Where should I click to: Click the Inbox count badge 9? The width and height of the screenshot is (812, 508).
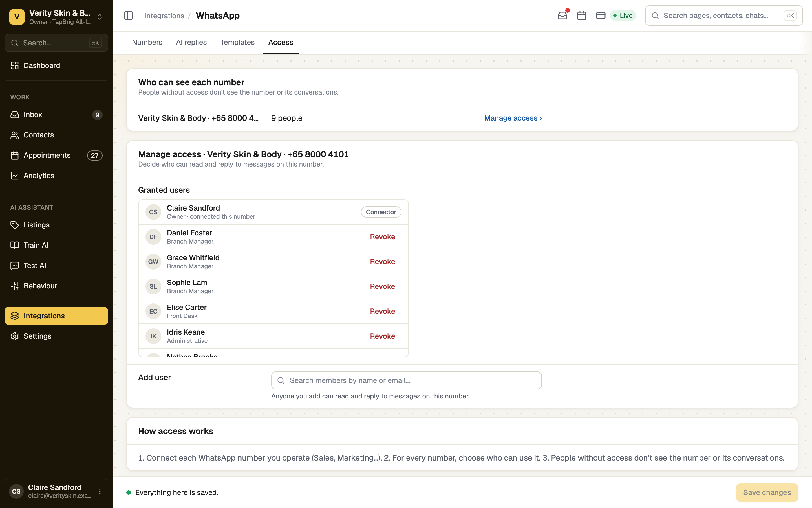point(97,115)
